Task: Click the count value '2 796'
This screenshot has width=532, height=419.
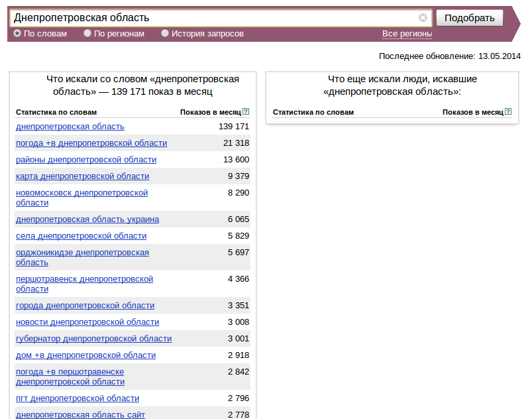Action: click(x=239, y=398)
